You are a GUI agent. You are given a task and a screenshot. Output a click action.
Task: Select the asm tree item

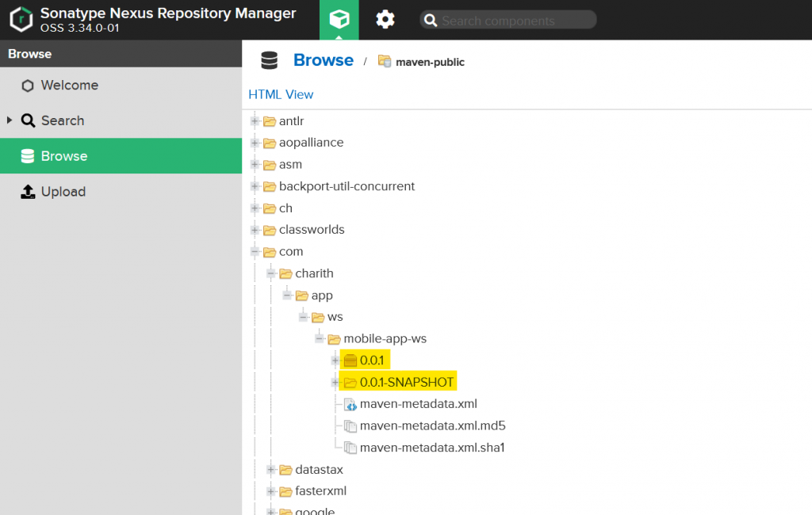click(290, 165)
